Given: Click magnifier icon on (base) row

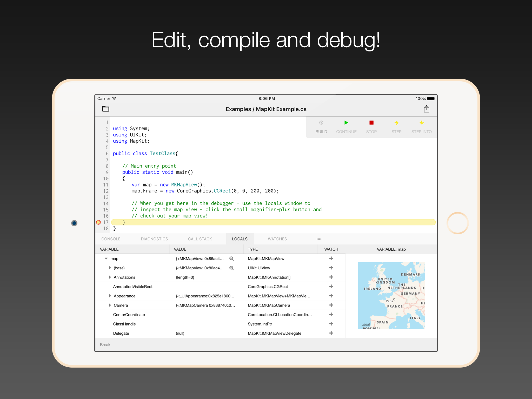Looking at the screenshot, I should 231,268.
